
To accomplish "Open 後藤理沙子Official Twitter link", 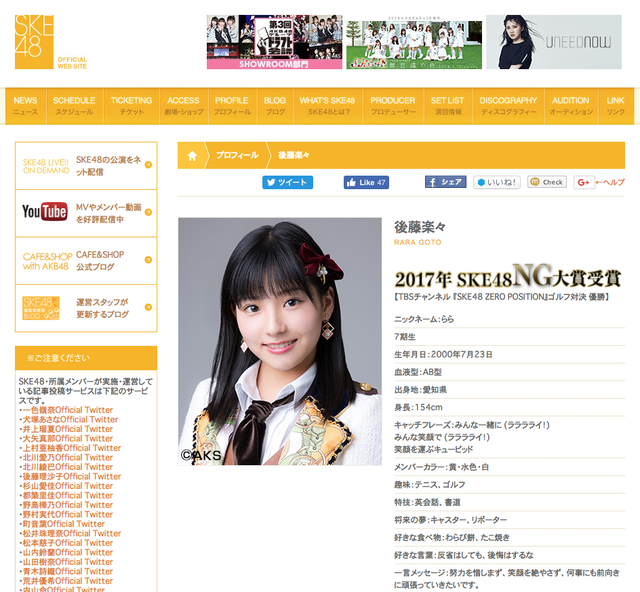I will coord(72,476).
